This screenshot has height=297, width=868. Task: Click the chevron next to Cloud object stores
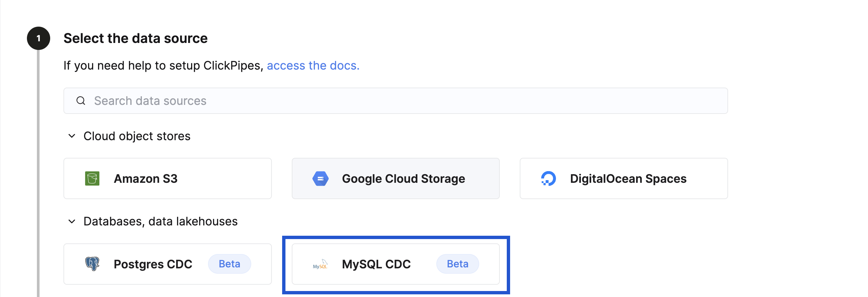point(71,137)
